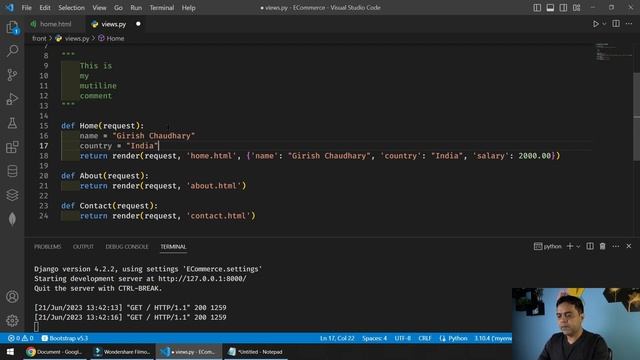Close views.py tab via unsaved dot

pyautogui.click(x=138, y=24)
